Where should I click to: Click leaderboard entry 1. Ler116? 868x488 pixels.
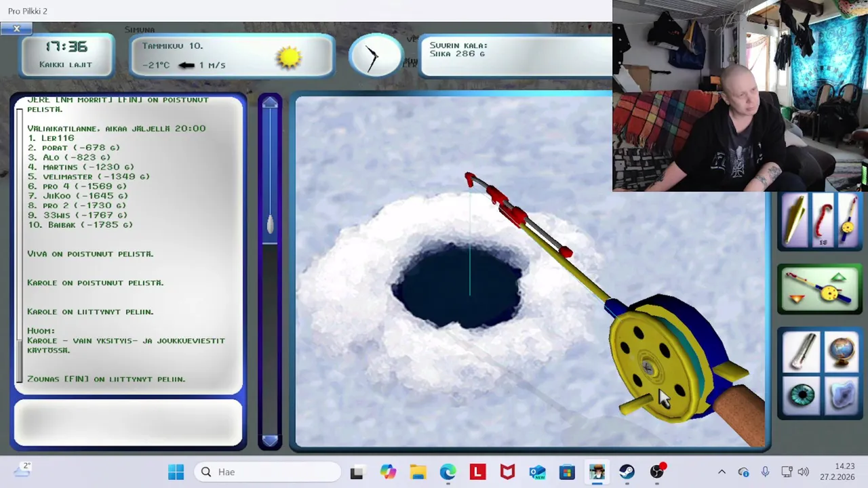click(51, 138)
